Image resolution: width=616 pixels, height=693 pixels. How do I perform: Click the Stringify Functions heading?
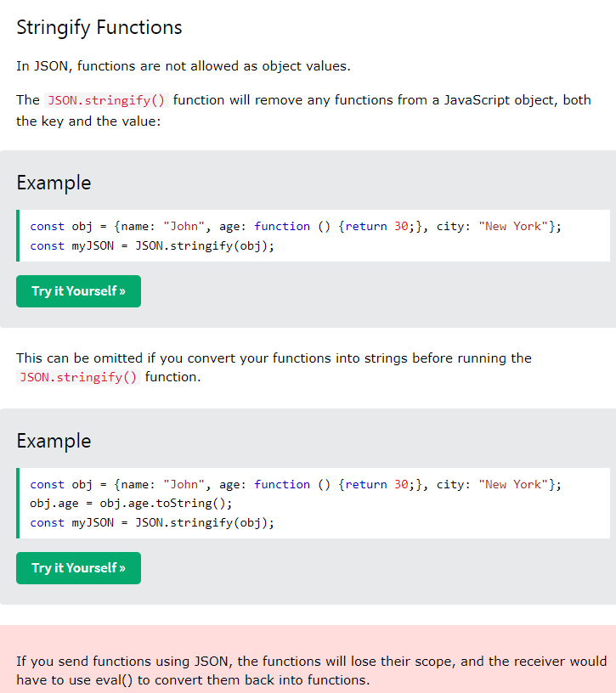99,27
